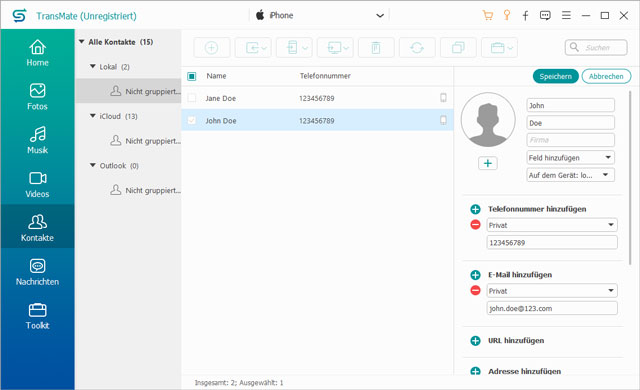640x390 pixels.
Task: Go to Fotos in the sidebar
Action: click(x=37, y=97)
